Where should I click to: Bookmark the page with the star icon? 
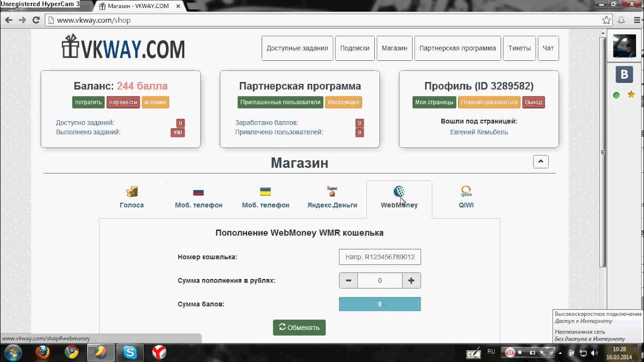tap(607, 20)
